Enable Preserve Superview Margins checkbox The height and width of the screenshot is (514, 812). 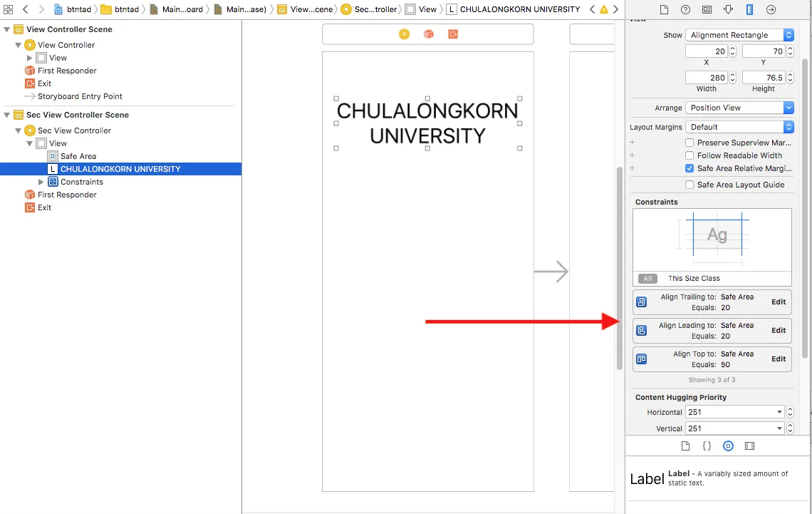tap(689, 143)
